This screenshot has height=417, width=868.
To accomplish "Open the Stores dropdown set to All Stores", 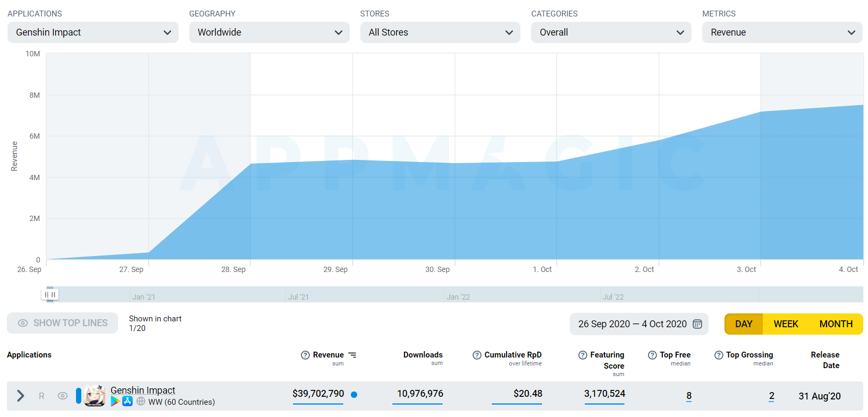I will (x=440, y=32).
